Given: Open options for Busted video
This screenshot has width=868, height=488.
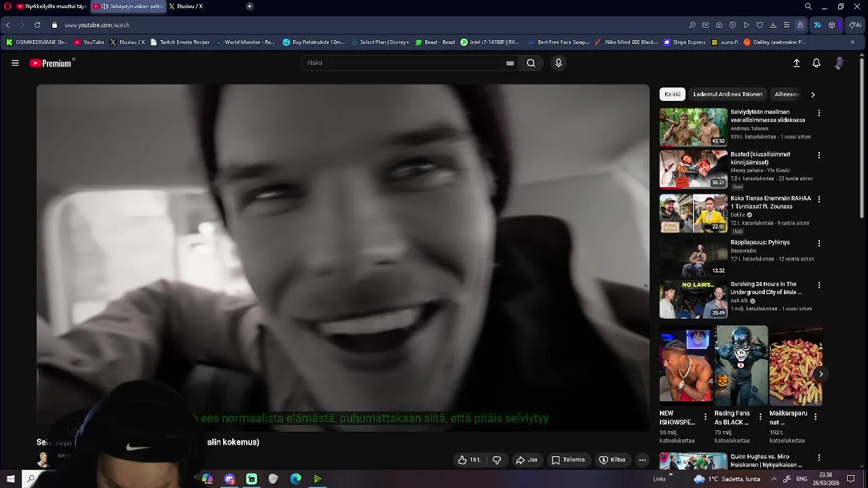Looking at the screenshot, I should point(818,155).
